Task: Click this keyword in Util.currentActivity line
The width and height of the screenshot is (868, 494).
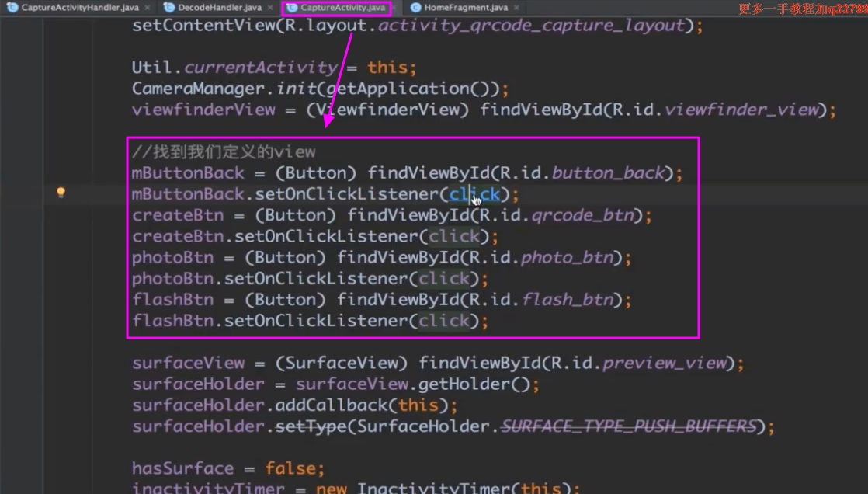Action: click(x=387, y=68)
